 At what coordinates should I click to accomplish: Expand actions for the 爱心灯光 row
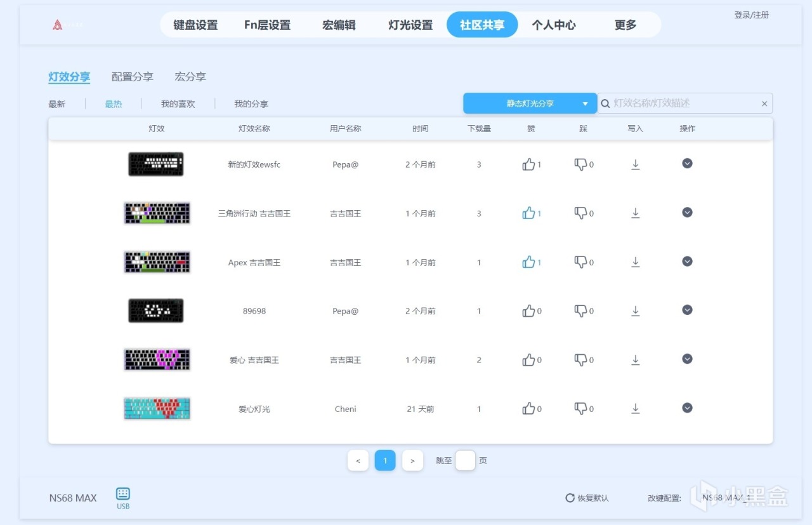pos(687,408)
